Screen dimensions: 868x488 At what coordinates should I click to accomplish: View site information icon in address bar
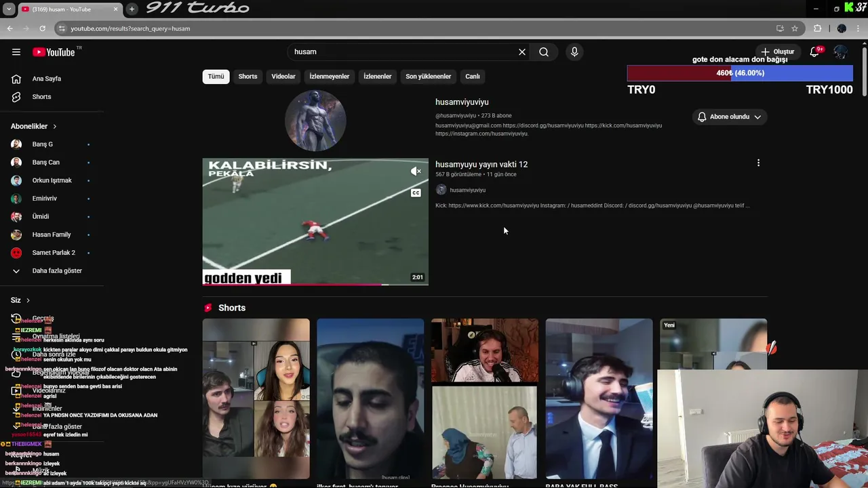point(62,28)
